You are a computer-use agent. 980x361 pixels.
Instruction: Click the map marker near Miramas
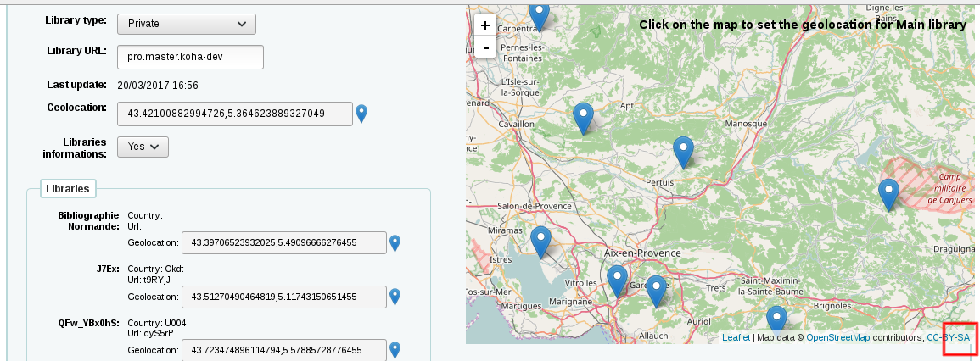point(540,241)
